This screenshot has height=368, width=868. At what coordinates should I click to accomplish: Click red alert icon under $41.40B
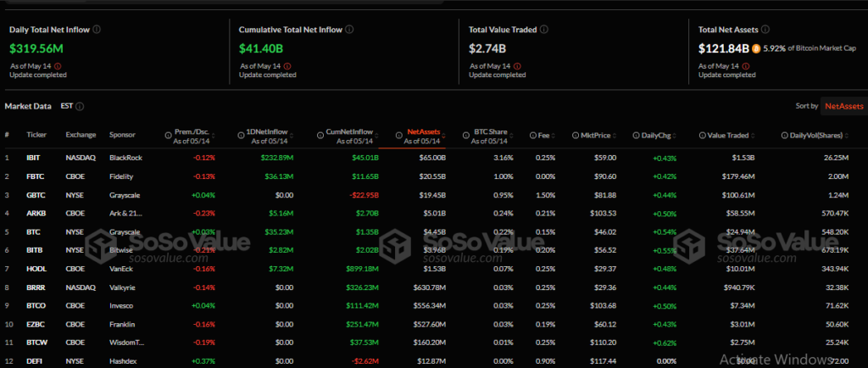pos(287,66)
